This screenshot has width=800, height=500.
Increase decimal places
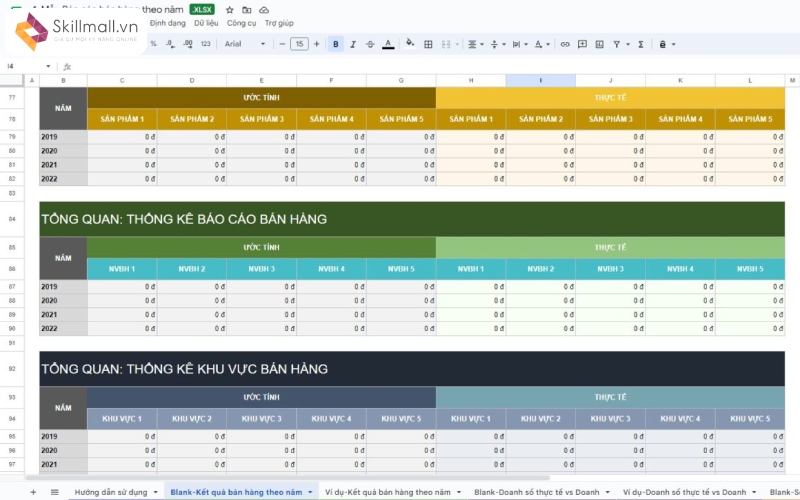pos(188,44)
